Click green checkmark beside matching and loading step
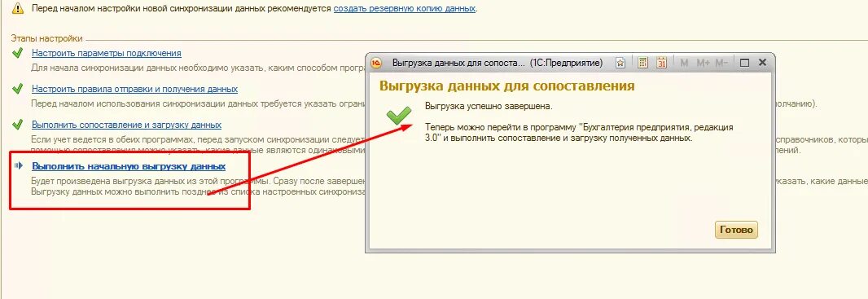Viewport: 868px width, 299px height. tap(18, 124)
